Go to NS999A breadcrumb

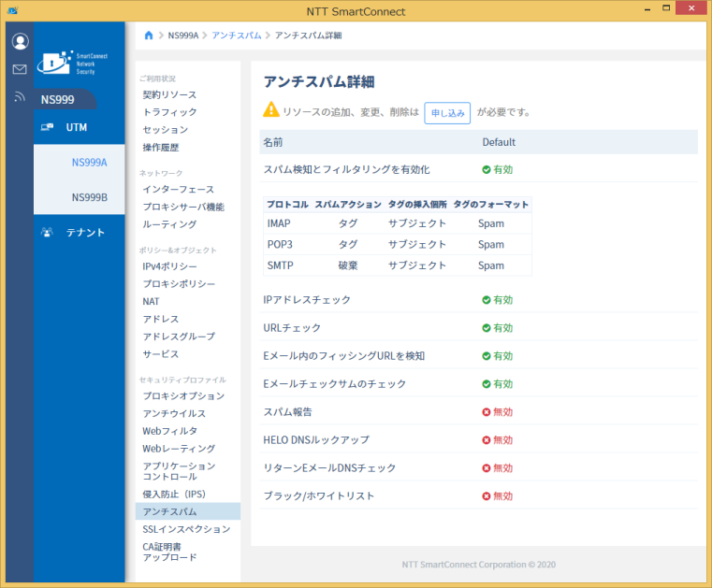coord(183,36)
